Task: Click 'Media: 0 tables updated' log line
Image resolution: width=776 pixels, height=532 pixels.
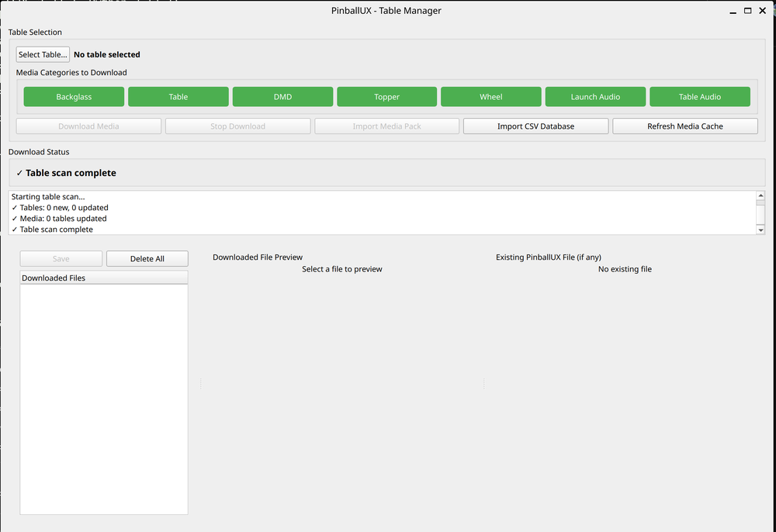Action: coord(59,219)
